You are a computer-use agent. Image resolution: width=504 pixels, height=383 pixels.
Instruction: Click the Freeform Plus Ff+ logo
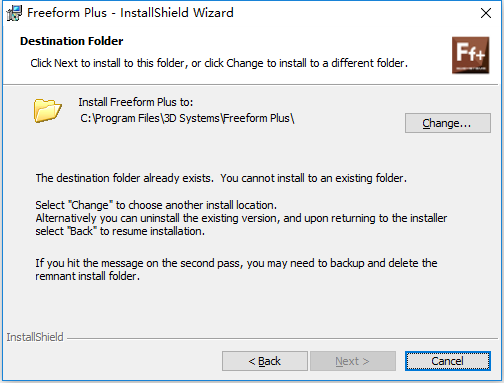pyautogui.click(x=470, y=55)
